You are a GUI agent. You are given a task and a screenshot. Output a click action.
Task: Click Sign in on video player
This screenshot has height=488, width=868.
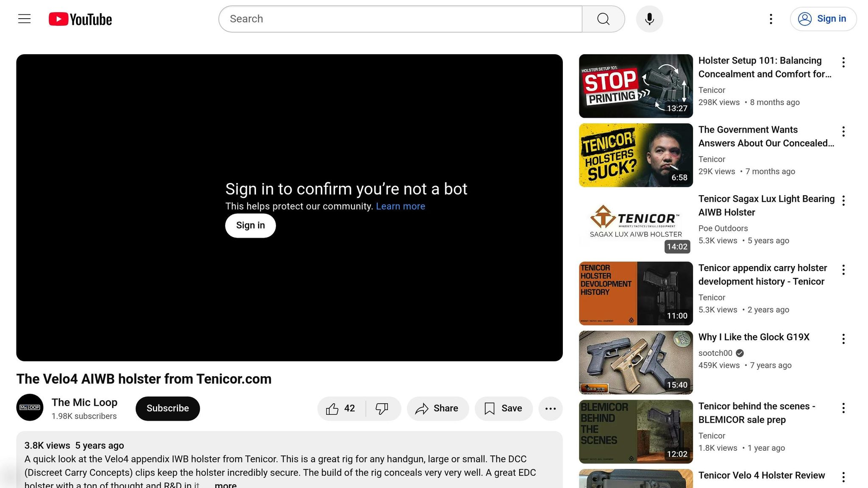(x=250, y=226)
